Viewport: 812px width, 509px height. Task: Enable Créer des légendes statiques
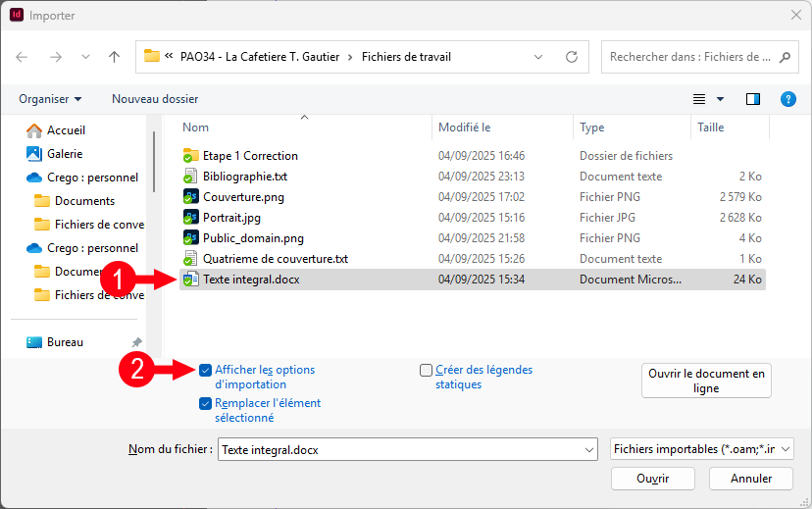[426, 370]
